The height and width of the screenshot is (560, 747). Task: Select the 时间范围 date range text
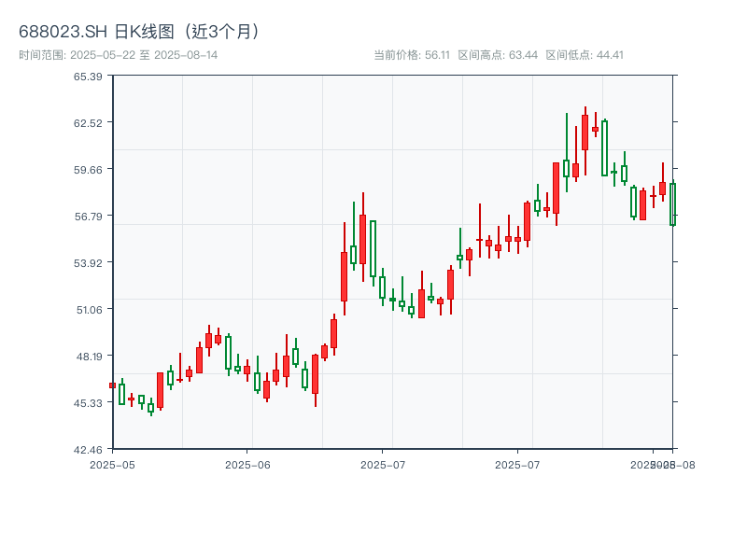[x=118, y=55]
